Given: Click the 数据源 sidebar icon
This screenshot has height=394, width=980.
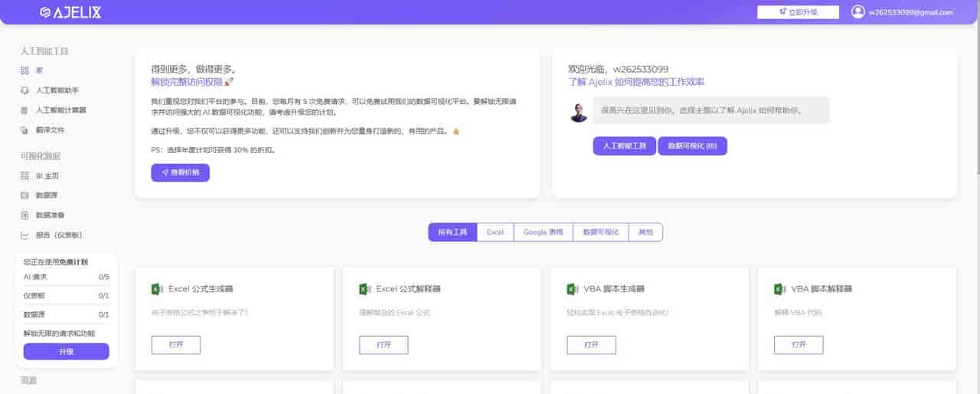Looking at the screenshot, I should [x=24, y=196].
